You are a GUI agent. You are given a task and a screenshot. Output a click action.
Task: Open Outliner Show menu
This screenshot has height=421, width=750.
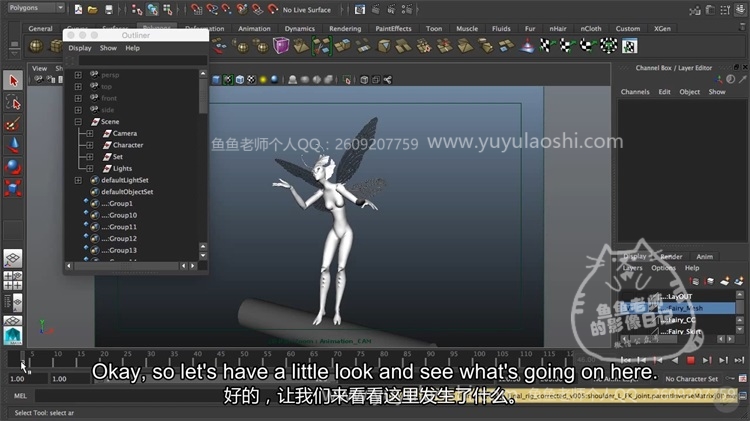click(108, 48)
